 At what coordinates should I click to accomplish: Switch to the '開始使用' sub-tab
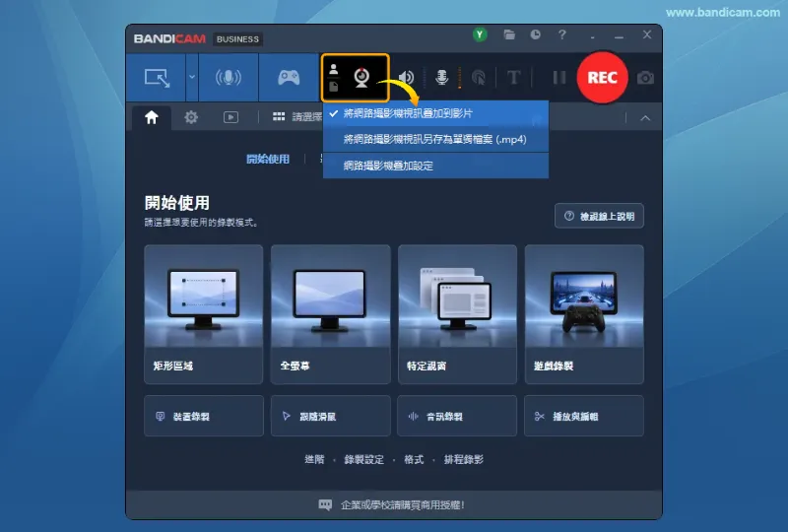pos(268,159)
